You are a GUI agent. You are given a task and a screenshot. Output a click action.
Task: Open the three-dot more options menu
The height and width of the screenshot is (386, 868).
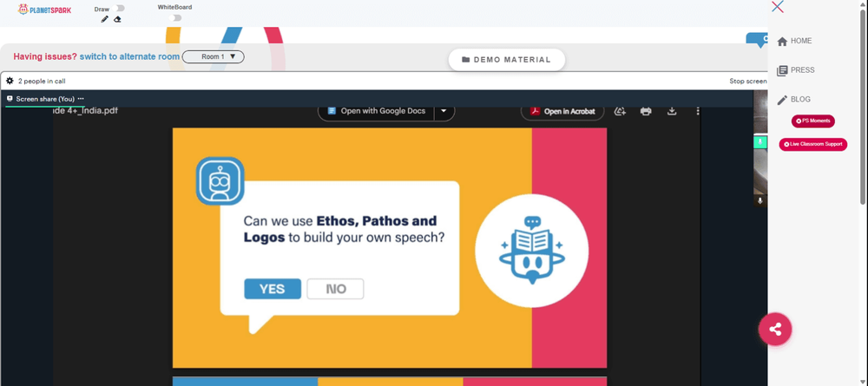point(698,111)
